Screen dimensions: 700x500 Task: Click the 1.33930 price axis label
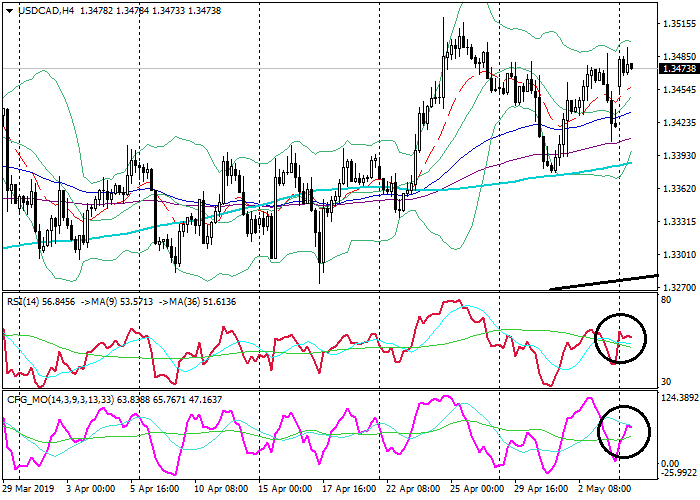679,155
